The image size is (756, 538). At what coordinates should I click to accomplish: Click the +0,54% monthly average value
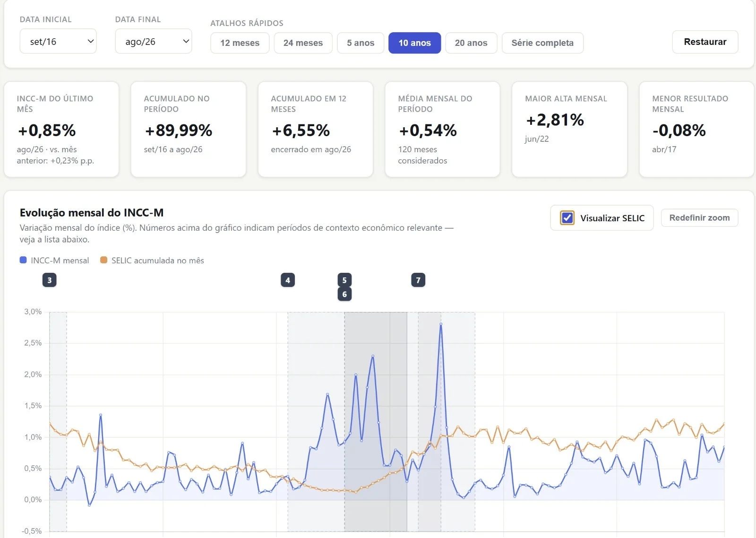428,130
